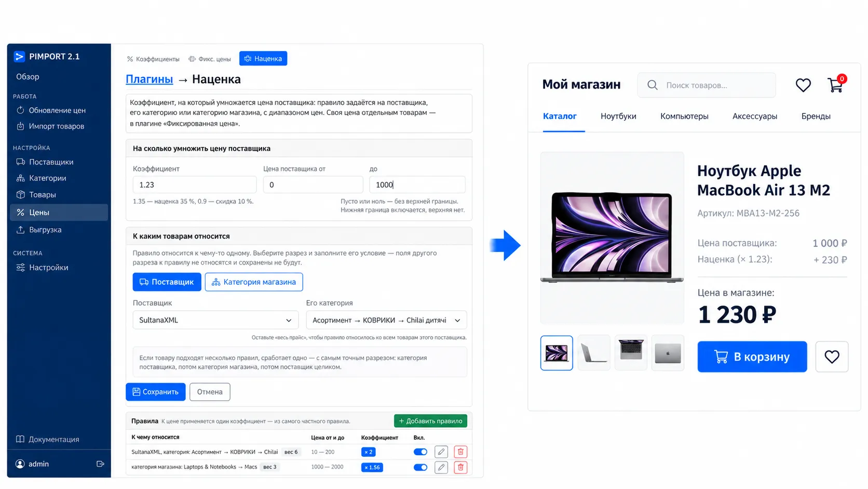868x489 pixels.
Task: Edit the SultanaXML rule with pencil icon
Action: (x=441, y=452)
